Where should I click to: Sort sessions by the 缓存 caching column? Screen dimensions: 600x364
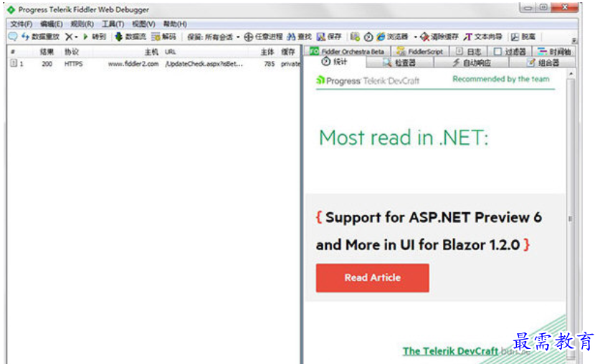click(x=287, y=52)
